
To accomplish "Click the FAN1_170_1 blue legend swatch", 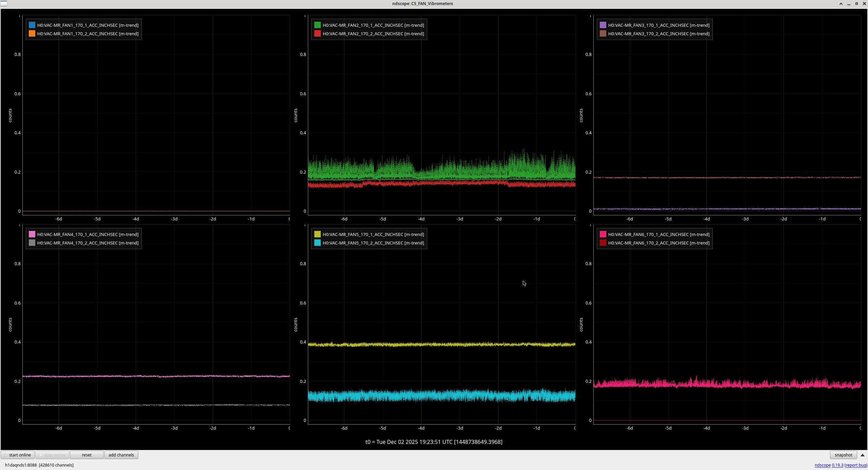I will tap(32, 25).
